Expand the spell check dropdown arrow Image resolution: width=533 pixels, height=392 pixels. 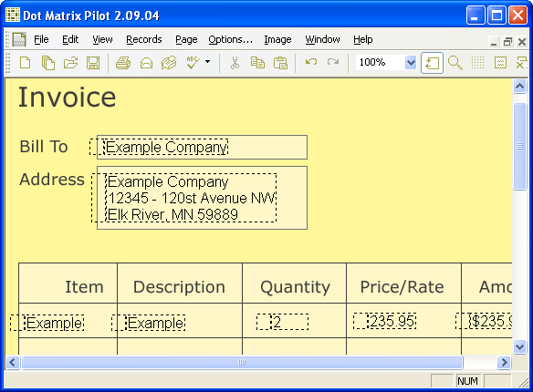(207, 62)
